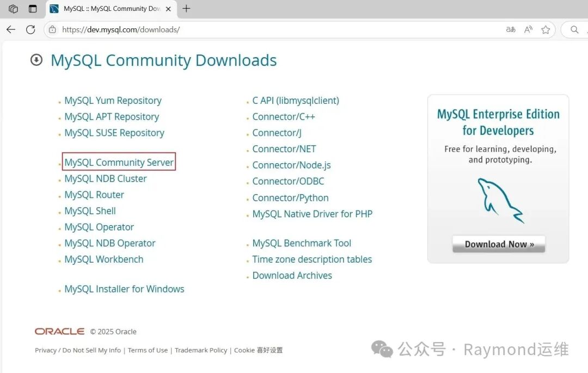Open Connector/Python link
The width and height of the screenshot is (588, 373).
click(290, 198)
